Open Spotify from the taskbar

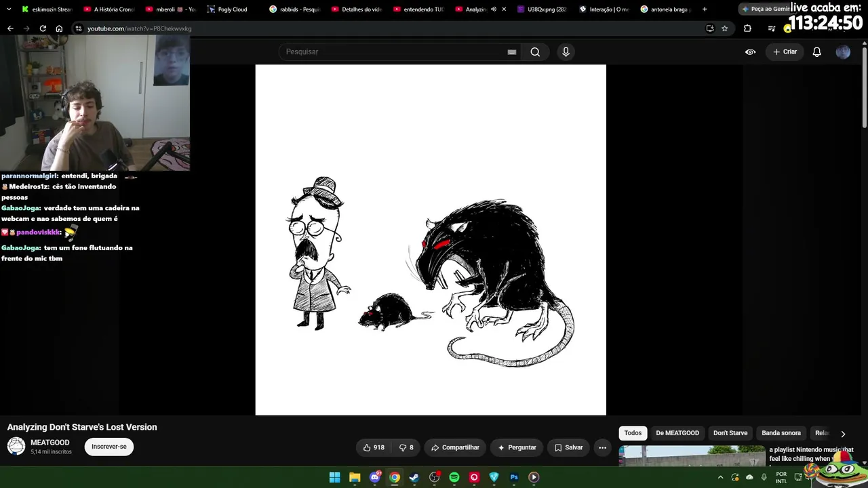tap(454, 477)
